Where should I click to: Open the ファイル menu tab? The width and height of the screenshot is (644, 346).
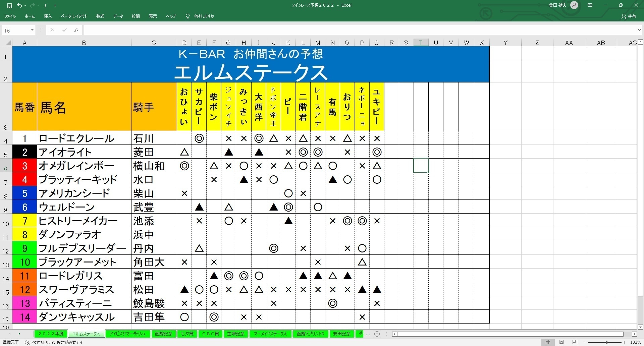point(10,16)
